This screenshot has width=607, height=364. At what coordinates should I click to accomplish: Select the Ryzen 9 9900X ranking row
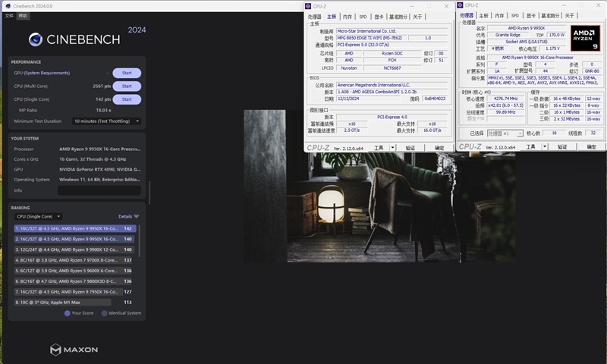pos(75,249)
